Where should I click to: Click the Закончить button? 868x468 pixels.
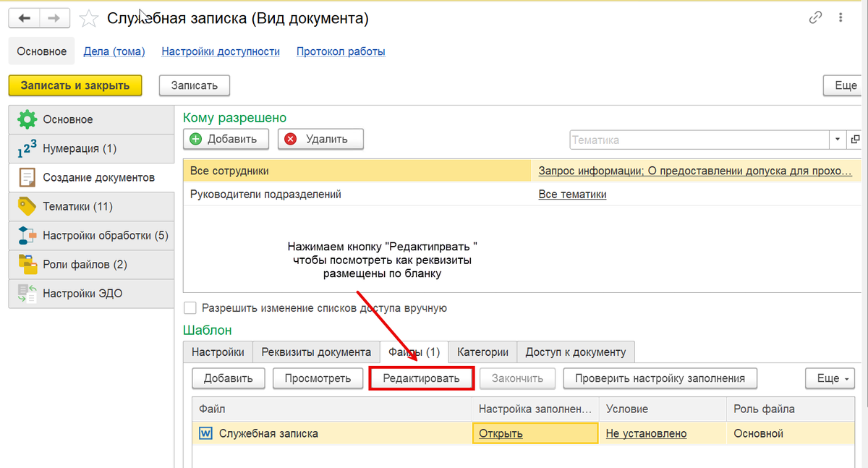(x=518, y=378)
